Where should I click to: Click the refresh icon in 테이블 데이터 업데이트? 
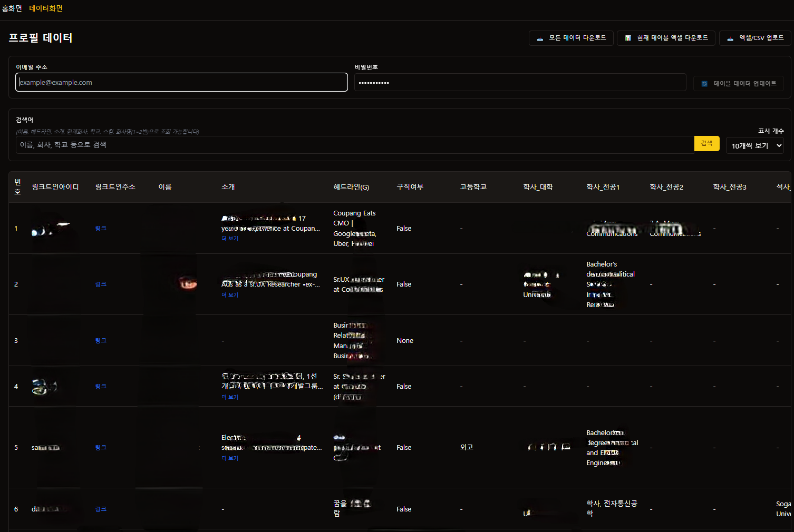pos(704,84)
